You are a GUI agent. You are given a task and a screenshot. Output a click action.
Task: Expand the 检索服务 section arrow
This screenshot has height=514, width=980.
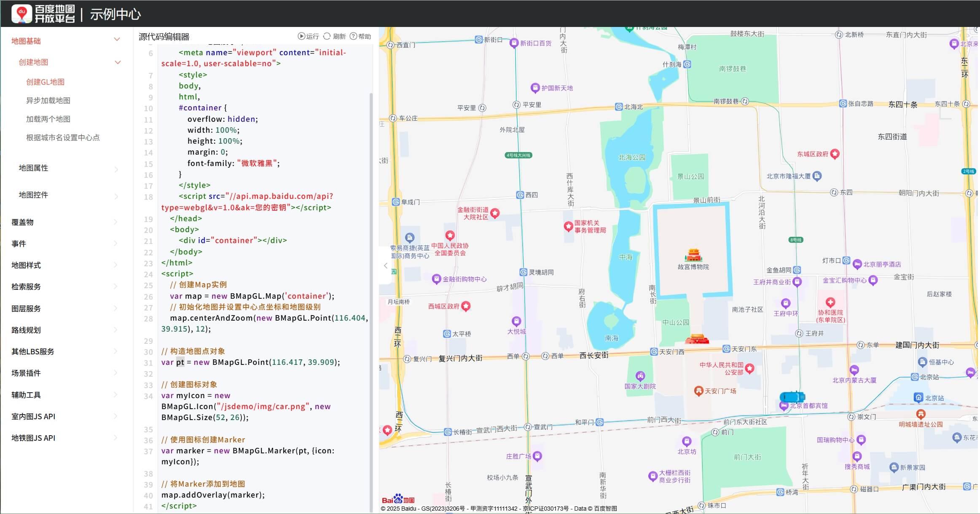[x=115, y=286]
